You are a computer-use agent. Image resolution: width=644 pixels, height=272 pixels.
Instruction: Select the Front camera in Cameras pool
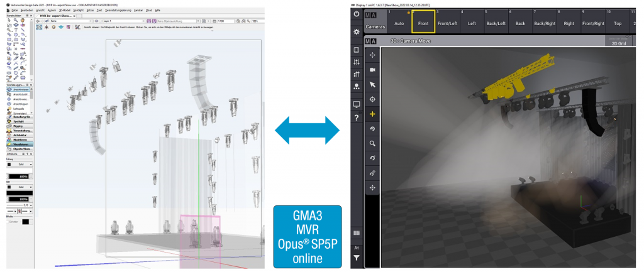(x=423, y=21)
